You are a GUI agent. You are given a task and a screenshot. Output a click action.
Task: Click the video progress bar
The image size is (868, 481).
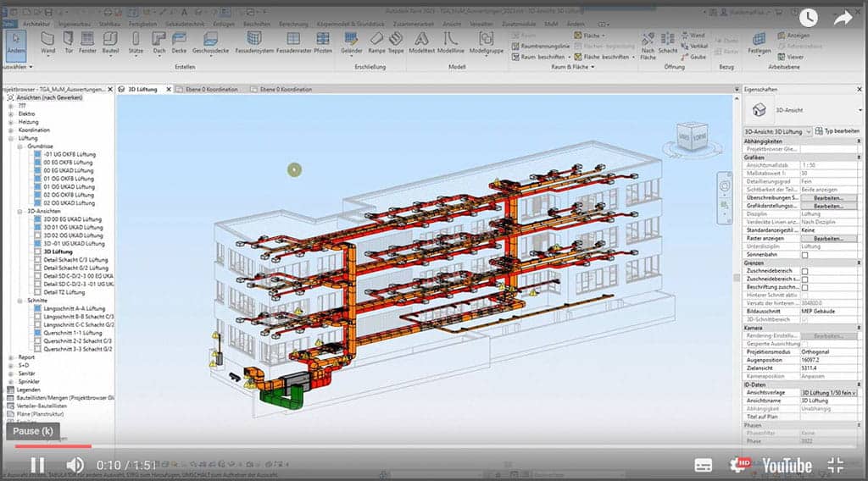click(x=434, y=445)
